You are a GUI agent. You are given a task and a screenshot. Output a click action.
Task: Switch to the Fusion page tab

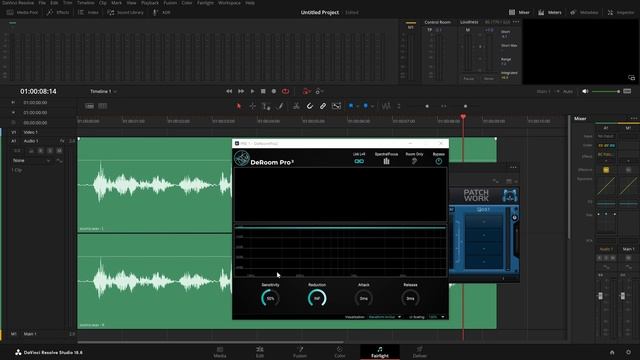point(300,352)
